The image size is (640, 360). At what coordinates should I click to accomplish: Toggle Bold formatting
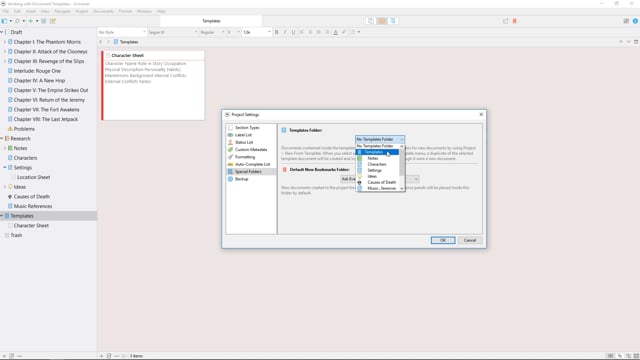276,32
